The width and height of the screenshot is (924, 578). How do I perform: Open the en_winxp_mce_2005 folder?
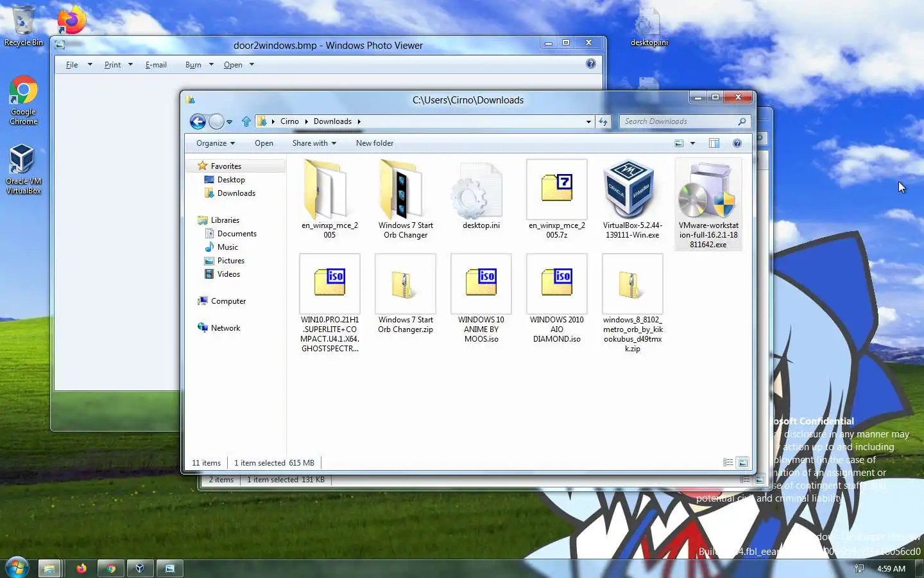(330, 200)
